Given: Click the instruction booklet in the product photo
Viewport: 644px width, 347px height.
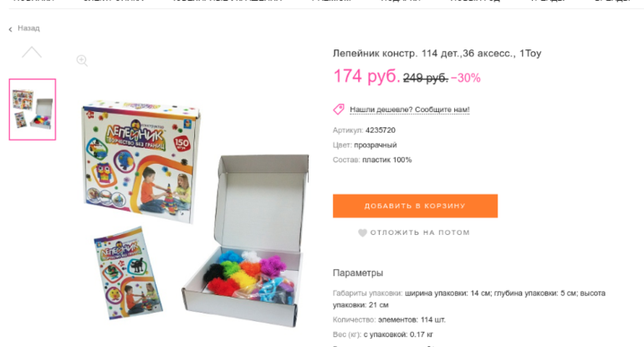Looking at the screenshot, I should coord(128,273).
